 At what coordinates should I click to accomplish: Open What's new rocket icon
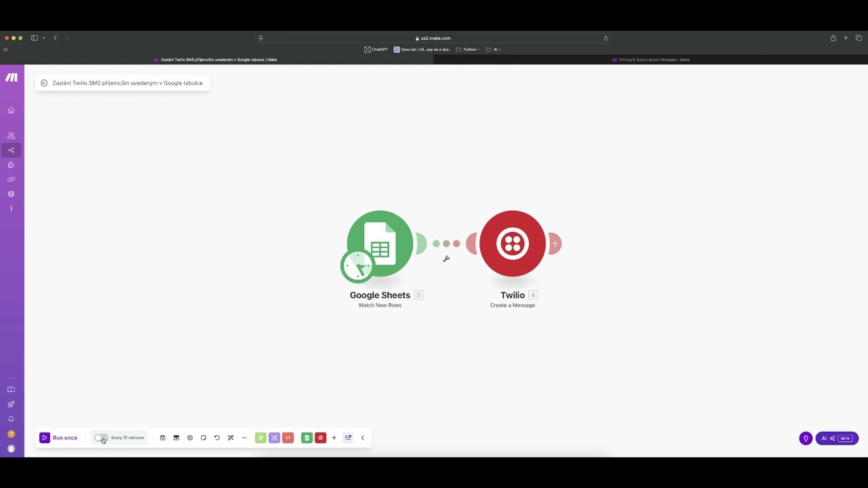pos(11,405)
